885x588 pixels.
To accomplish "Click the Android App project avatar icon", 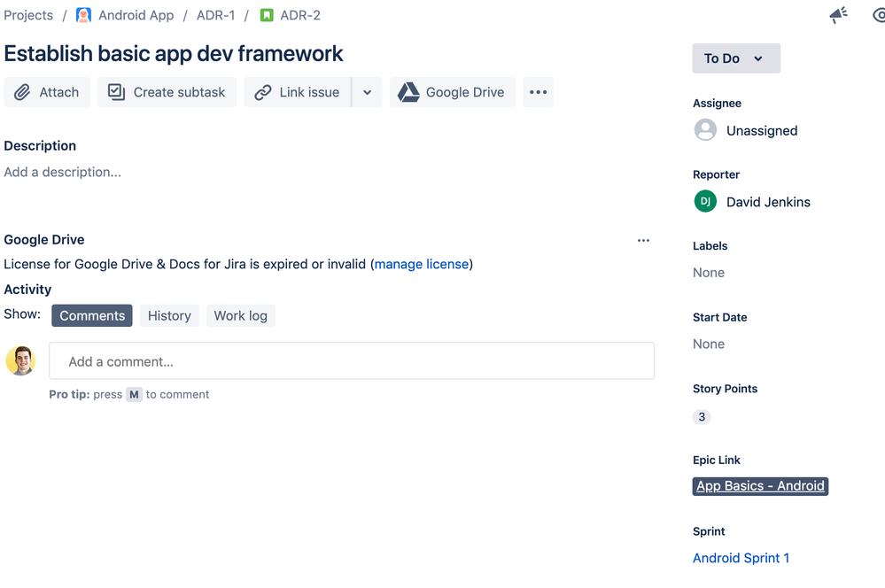I will point(83,15).
